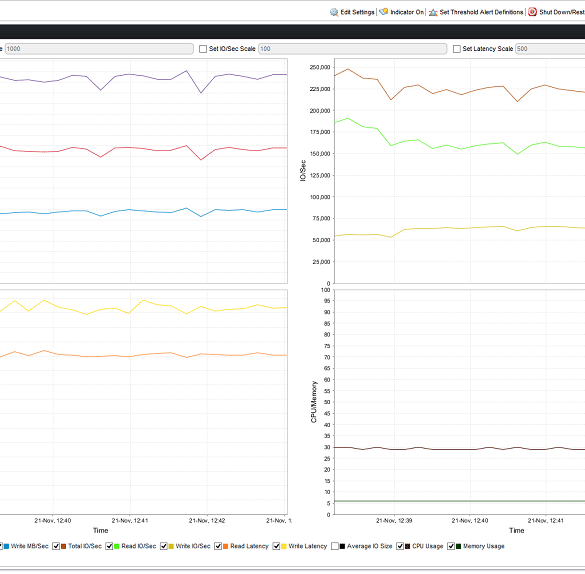The image size is (585, 574).
Task: Check the Average IO Size checkbox
Action: (335, 547)
